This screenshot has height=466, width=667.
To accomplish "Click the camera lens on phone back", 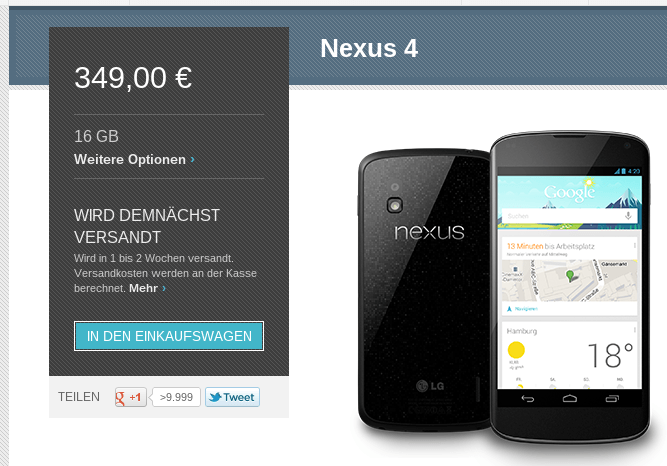I will click(x=395, y=205).
